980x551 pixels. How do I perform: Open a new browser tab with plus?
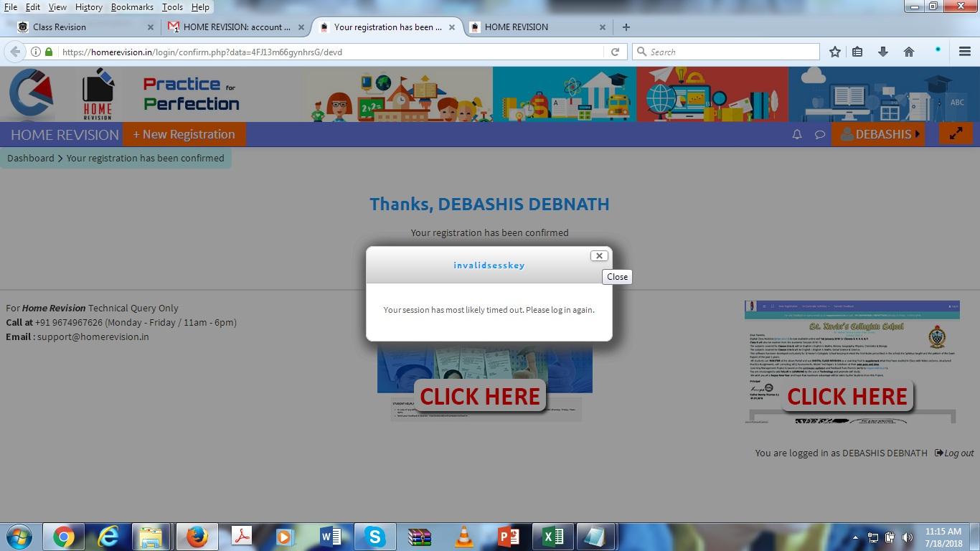pyautogui.click(x=626, y=27)
